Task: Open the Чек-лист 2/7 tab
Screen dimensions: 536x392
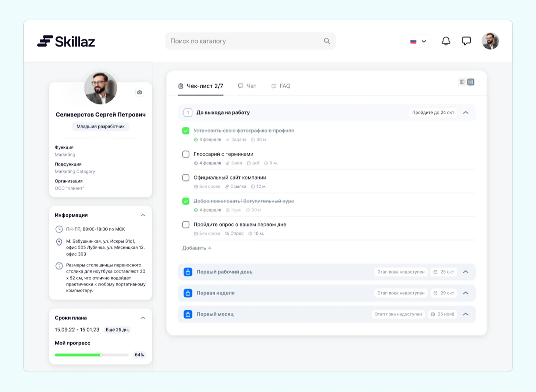Action: [x=201, y=86]
